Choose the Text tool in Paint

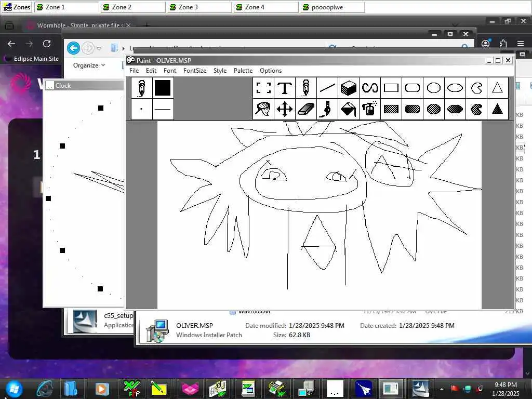tap(285, 88)
